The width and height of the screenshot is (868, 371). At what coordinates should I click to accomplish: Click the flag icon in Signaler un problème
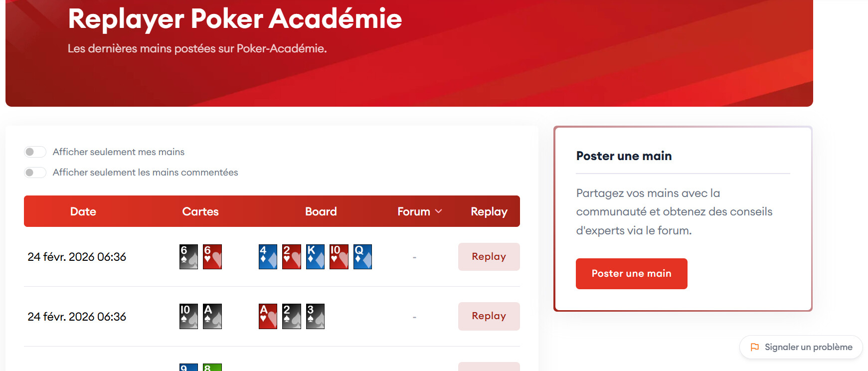click(755, 347)
